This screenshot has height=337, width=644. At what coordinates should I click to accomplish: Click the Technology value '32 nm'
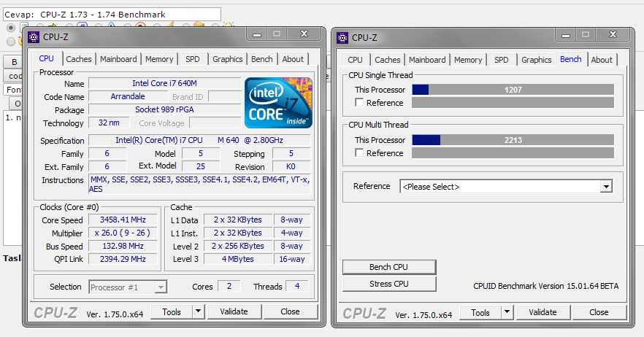coord(109,123)
